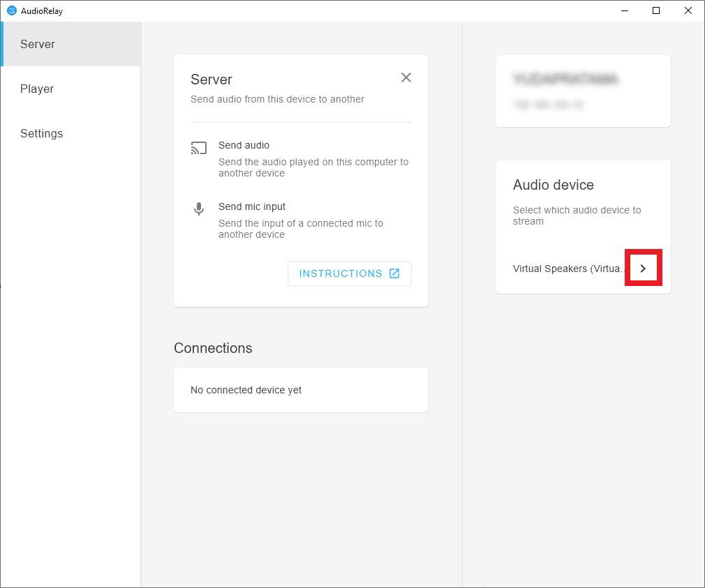This screenshot has height=588, width=705.
Task: Click the external link icon on INSTRUCTIONS
Action: 394,273
